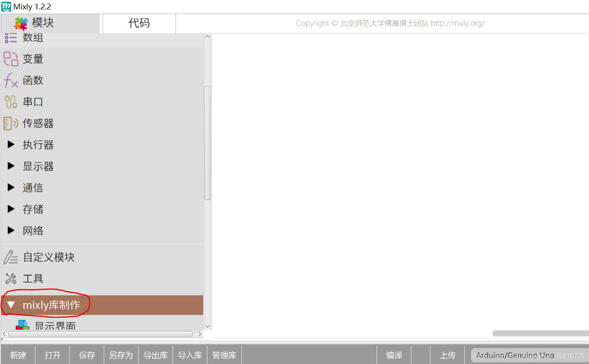
Task: Select the 存储 category label
Action: (x=33, y=209)
